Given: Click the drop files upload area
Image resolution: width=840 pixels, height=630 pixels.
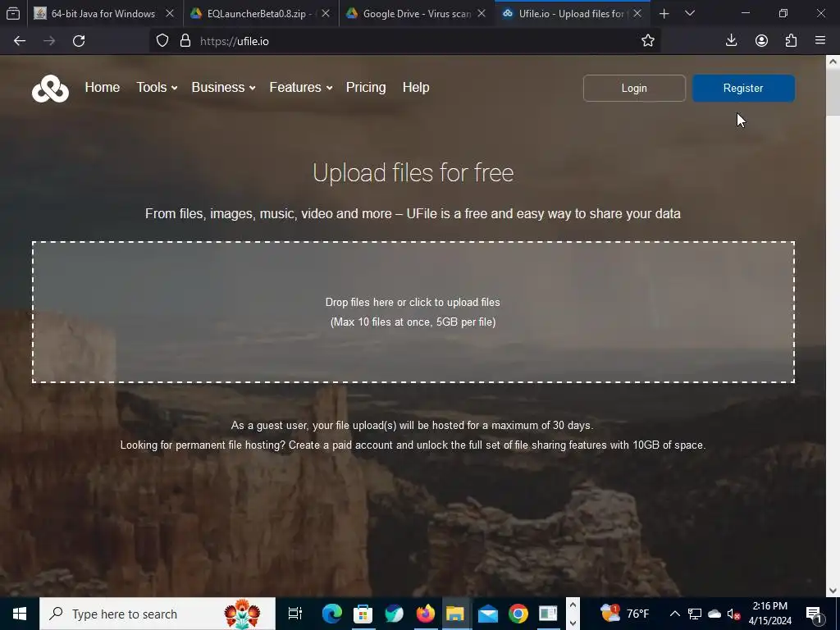Looking at the screenshot, I should coord(413,313).
